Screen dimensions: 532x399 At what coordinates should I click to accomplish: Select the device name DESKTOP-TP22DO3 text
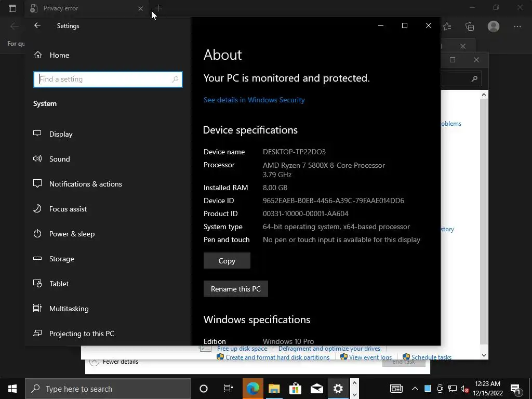294,152
